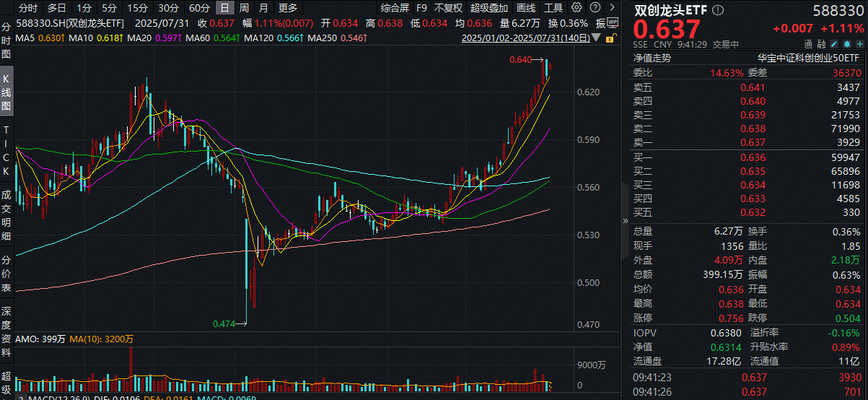Toggle the chart lock icon

[x=611, y=38]
